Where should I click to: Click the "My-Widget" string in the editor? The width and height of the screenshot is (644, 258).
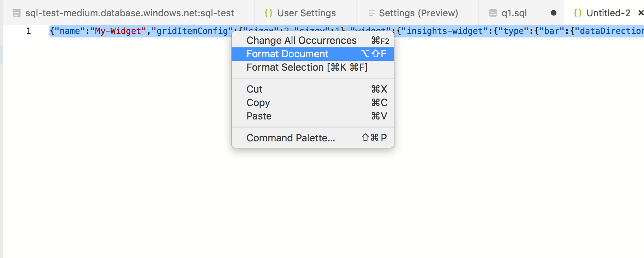pos(118,31)
